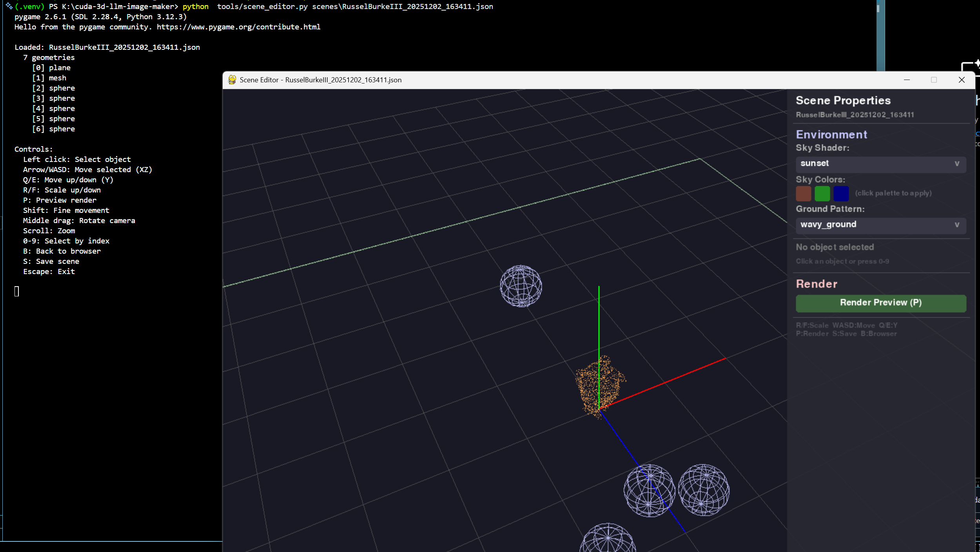This screenshot has width=980, height=552.
Task: Click 'P: Preview render' text in terminal
Action: (60, 200)
